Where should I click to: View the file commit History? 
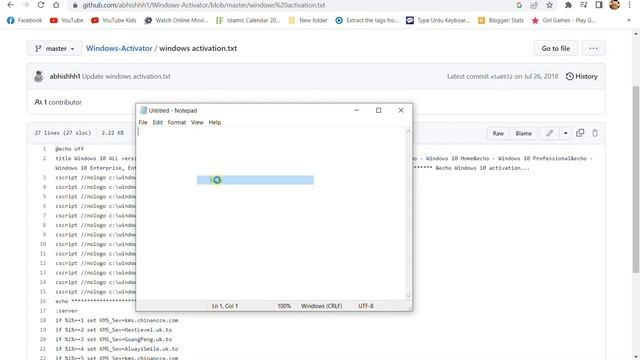(x=581, y=76)
